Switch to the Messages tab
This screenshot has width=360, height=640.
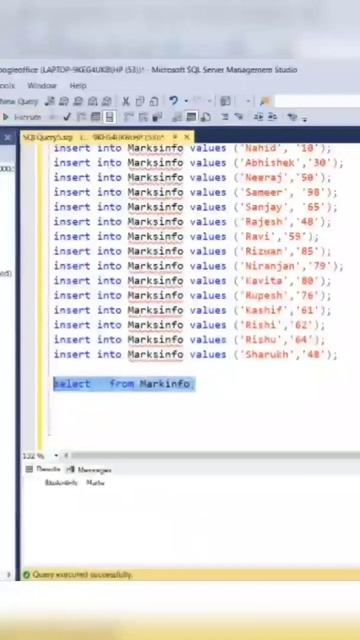tap(89, 470)
